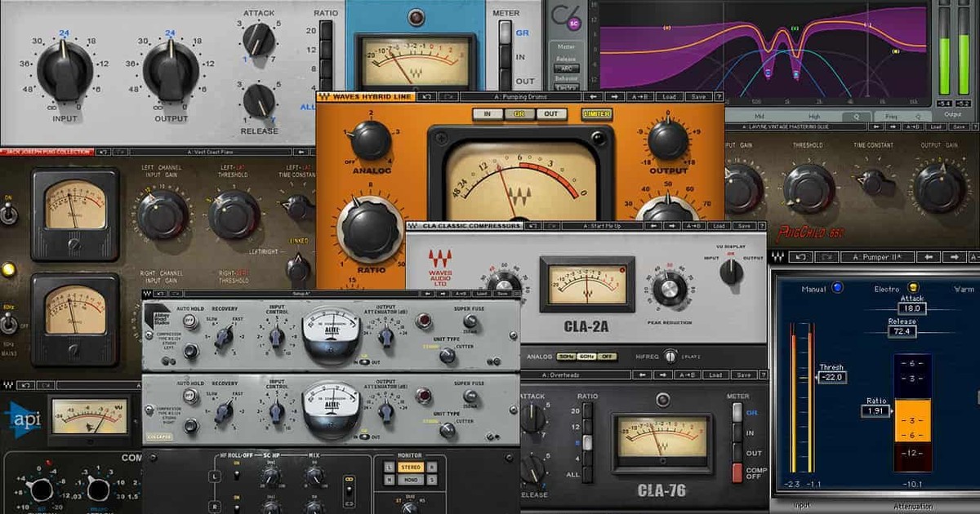Click Load in the CLA Classic Compressors toolbar
This screenshot has height=514, width=980.
click(719, 226)
